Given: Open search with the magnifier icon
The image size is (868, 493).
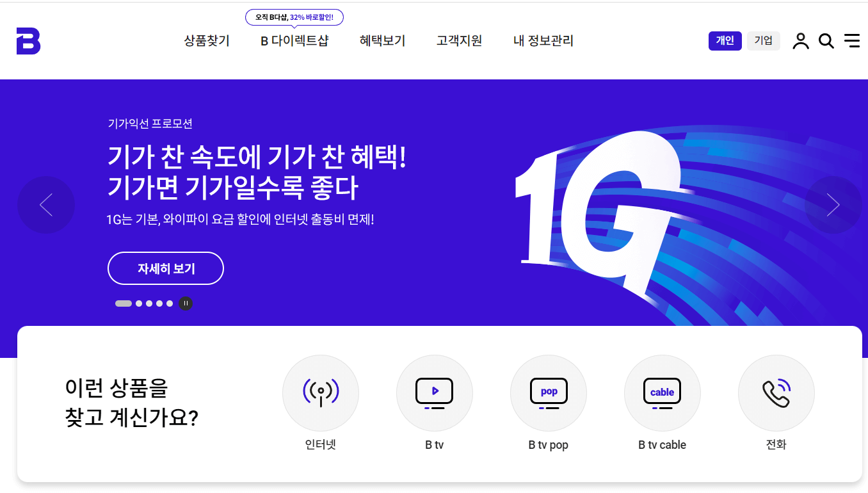Looking at the screenshot, I should click(826, 41).
